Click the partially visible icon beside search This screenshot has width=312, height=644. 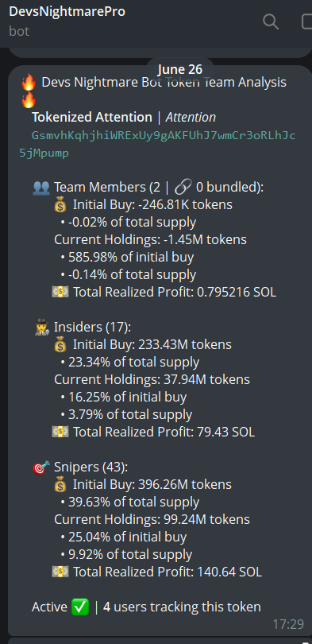[x=306, y=21]
